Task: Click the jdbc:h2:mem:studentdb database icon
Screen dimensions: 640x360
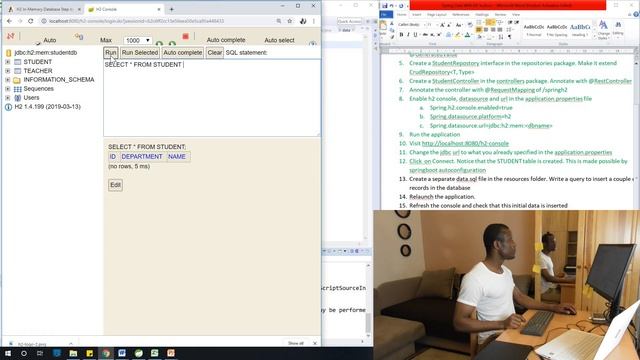Action: (9, 53)
